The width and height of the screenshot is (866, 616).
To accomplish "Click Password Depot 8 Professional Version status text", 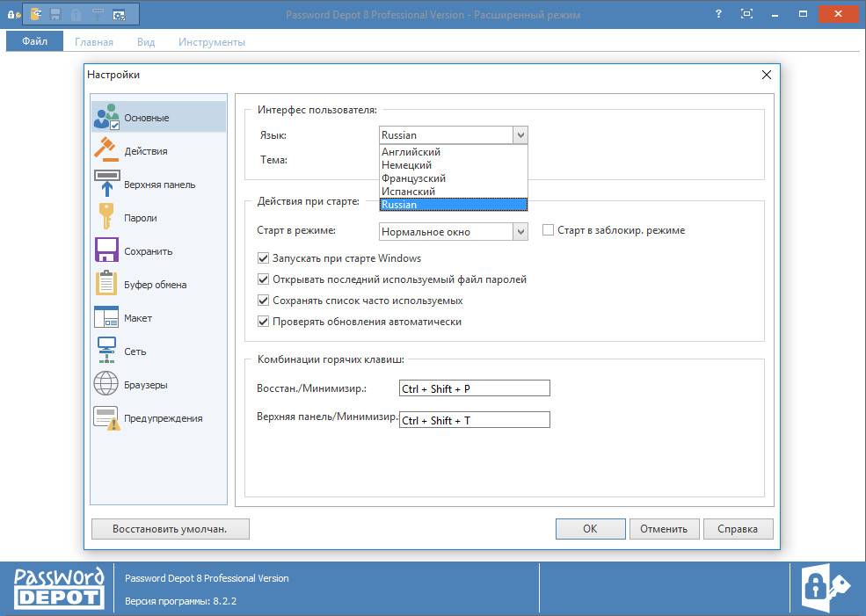I will [207, 578].
